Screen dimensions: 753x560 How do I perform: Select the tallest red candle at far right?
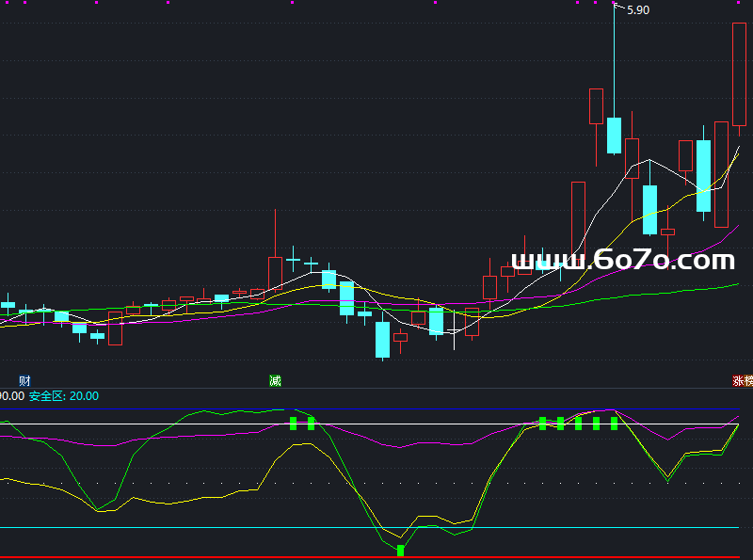pyautogui.click(x=740, y=73)
